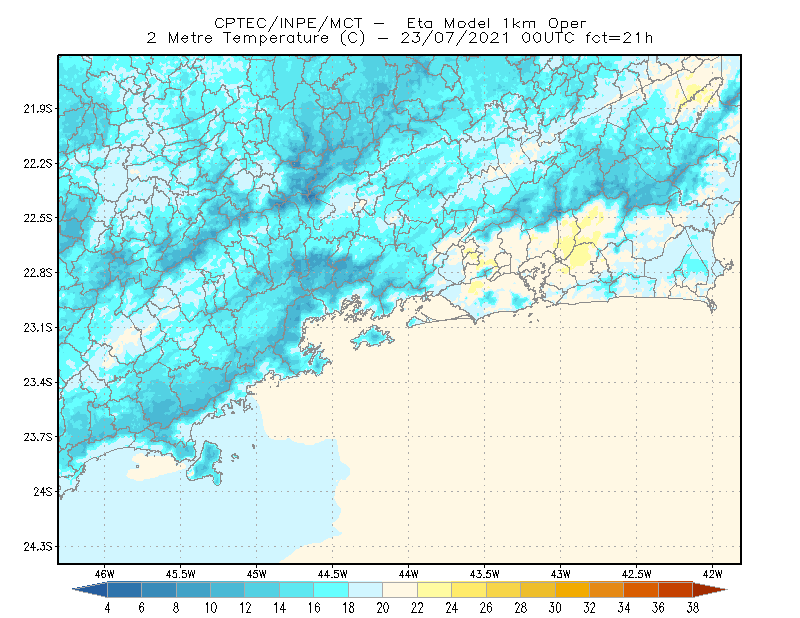Click the left blue colorbar arrow tip

click(90, 590)
